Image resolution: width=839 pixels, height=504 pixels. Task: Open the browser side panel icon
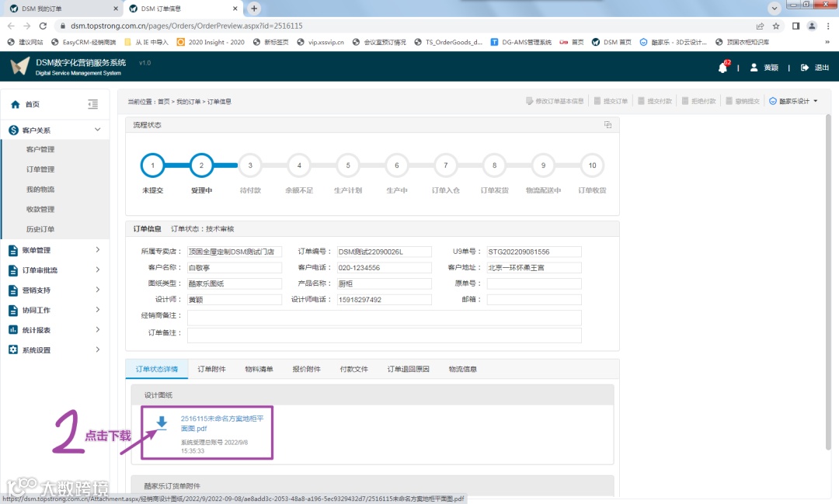click(x=795, y=26)
